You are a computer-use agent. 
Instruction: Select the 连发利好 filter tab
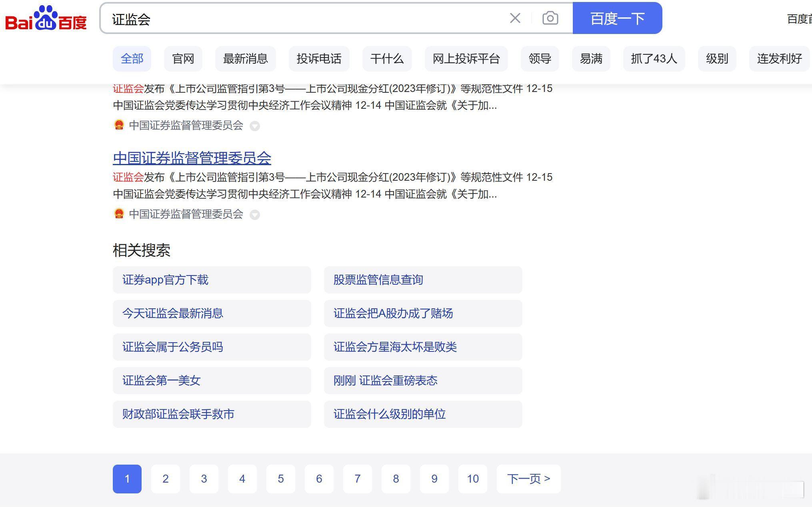coord(780,59)
